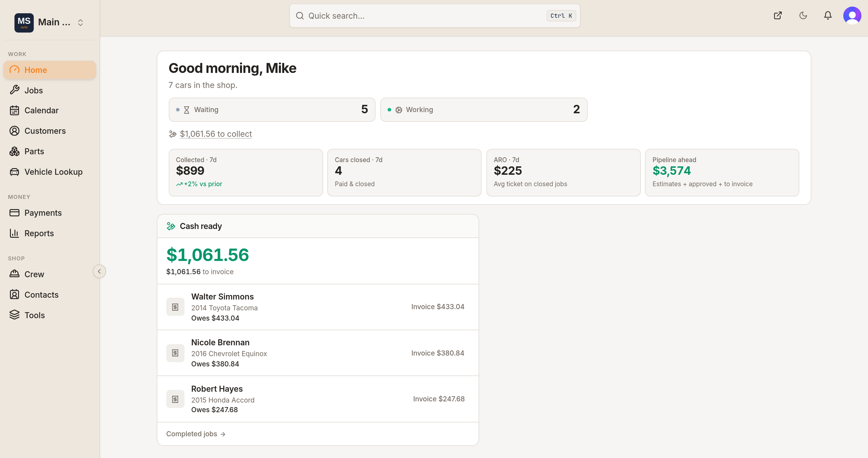Open Calendar in the sidebar

pos(50,111)
